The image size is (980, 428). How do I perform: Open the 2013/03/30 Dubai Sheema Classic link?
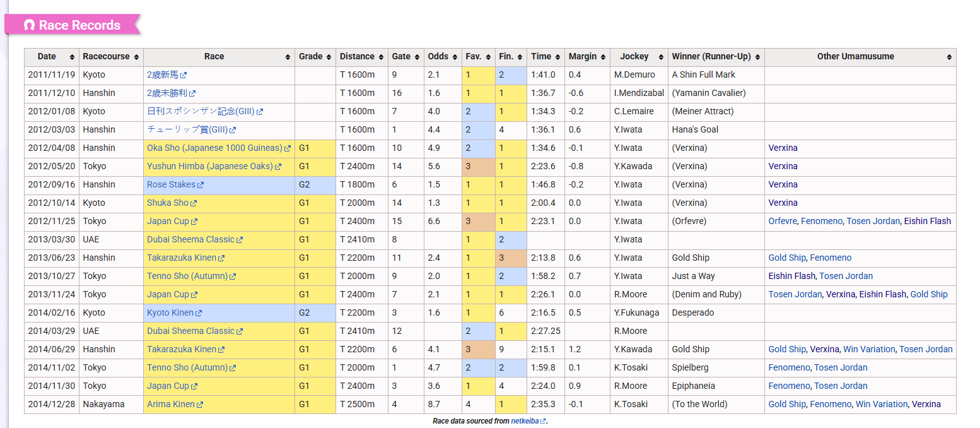point(195,239)
